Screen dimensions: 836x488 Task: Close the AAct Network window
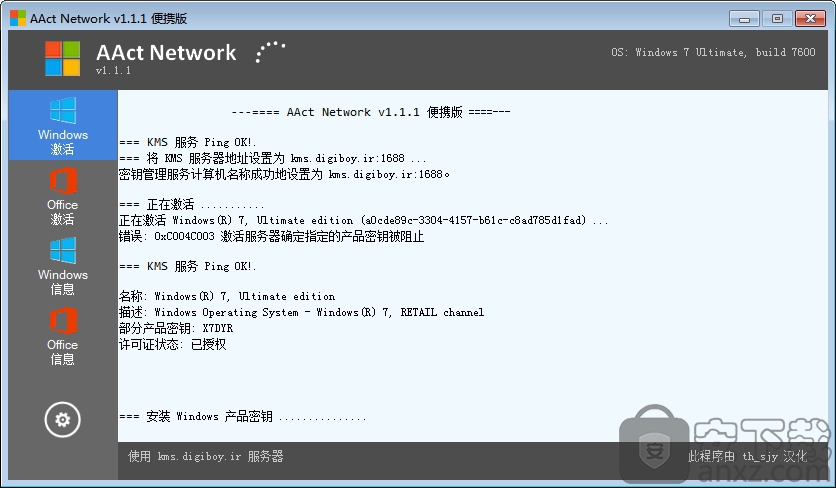pyautogui.click(x=810, y=19)
